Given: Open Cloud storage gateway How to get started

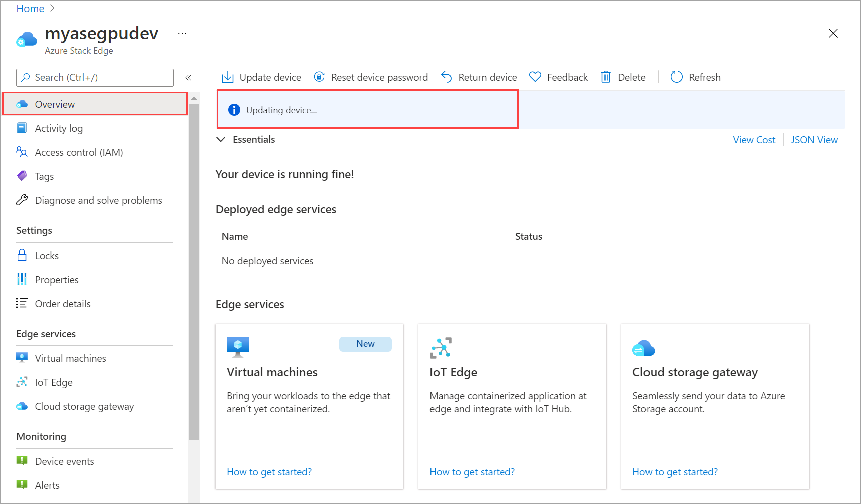Looking at the screenshot, I should pos(675,472).
